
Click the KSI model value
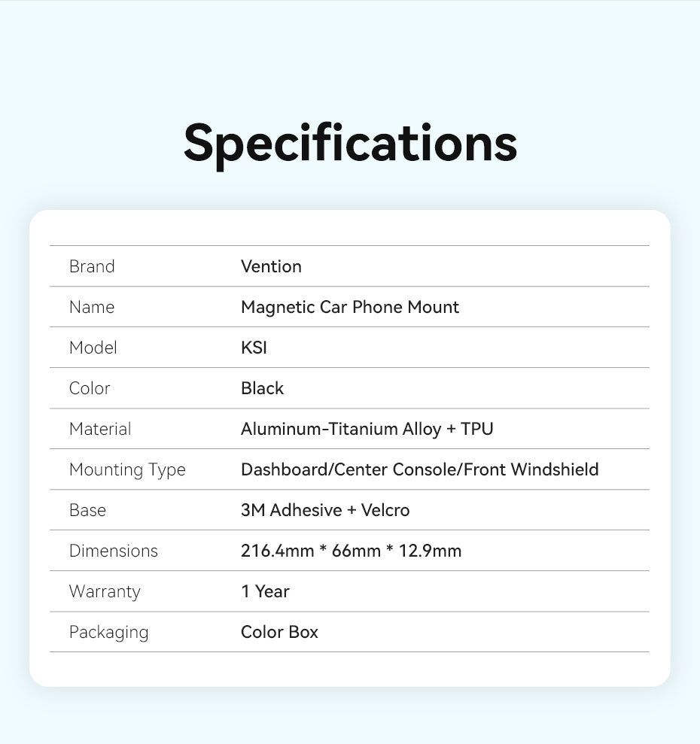[254, 348]
